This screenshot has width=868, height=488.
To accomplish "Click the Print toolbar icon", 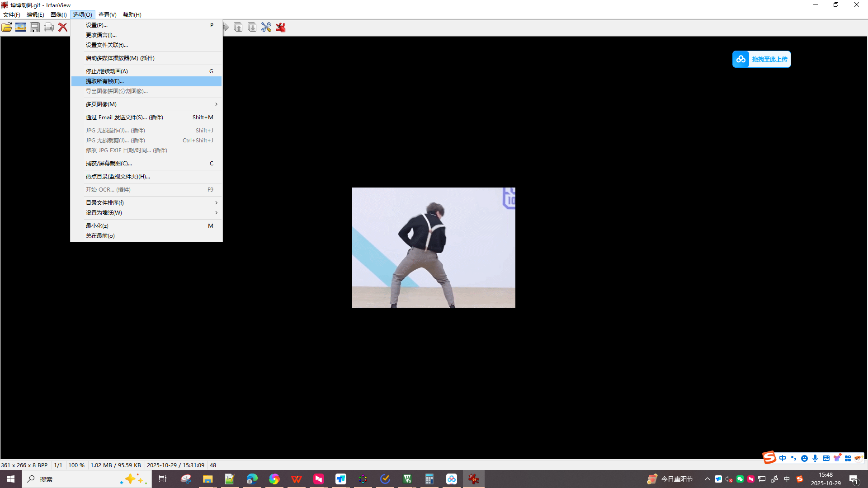I will [49, 27].
